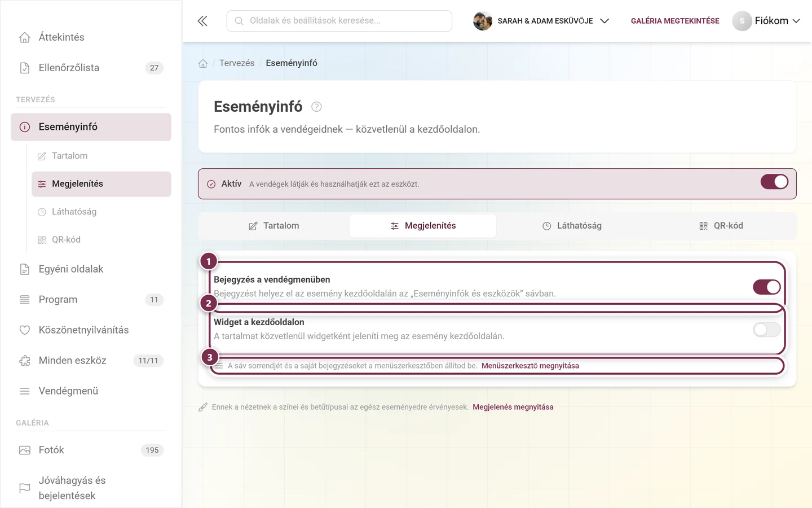Click the Galéria megtekintése link
The image size is (812, 508).
[675, 21]
